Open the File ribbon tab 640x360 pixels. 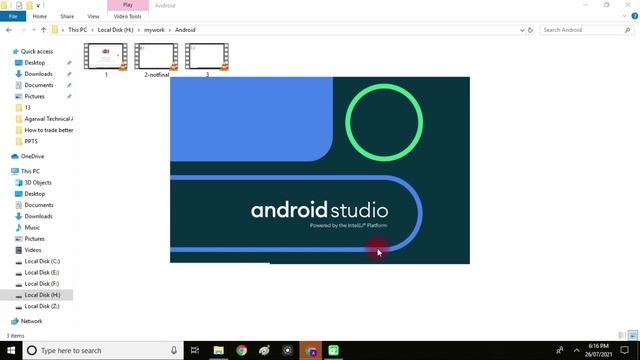[x=13, y=16]
